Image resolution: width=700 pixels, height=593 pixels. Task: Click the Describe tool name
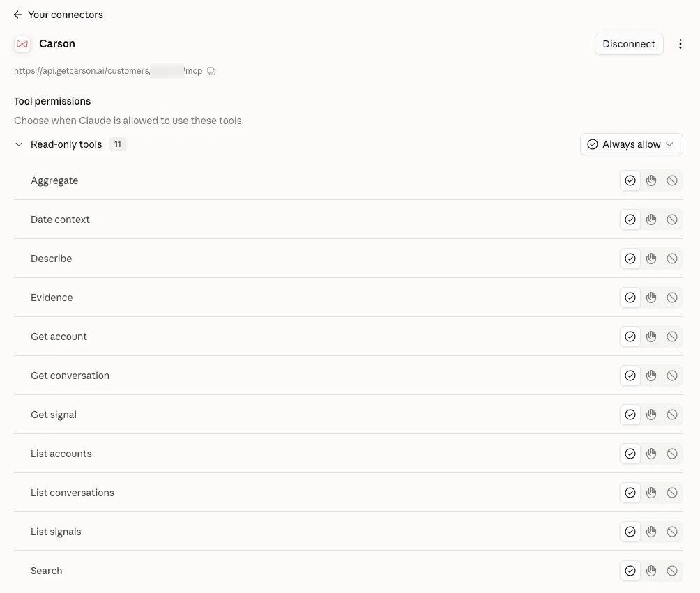[x=52, y=259]
